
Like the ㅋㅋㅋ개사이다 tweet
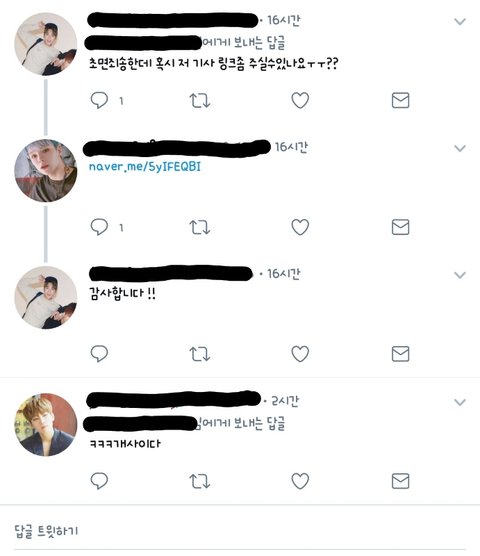coord(300,481)
